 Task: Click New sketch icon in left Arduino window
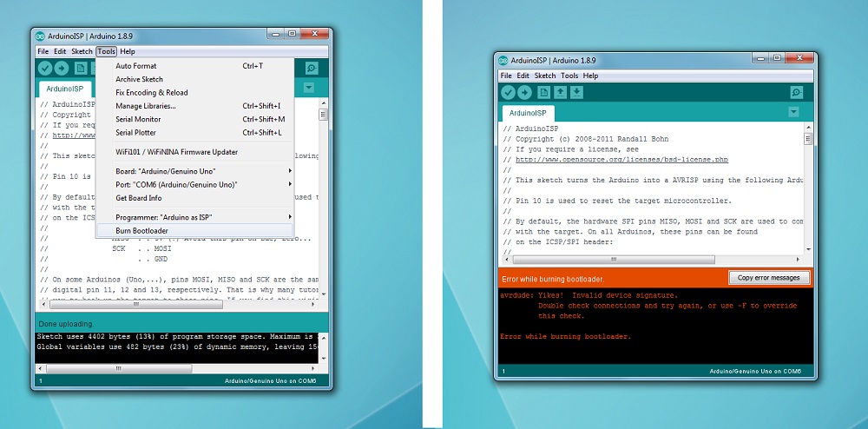pos(81,68)
